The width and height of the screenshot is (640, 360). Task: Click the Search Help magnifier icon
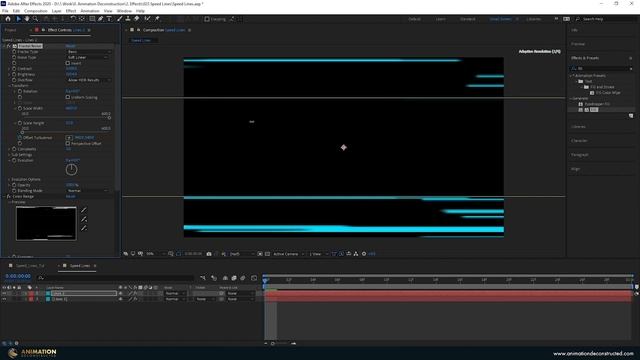pos(578,19)
